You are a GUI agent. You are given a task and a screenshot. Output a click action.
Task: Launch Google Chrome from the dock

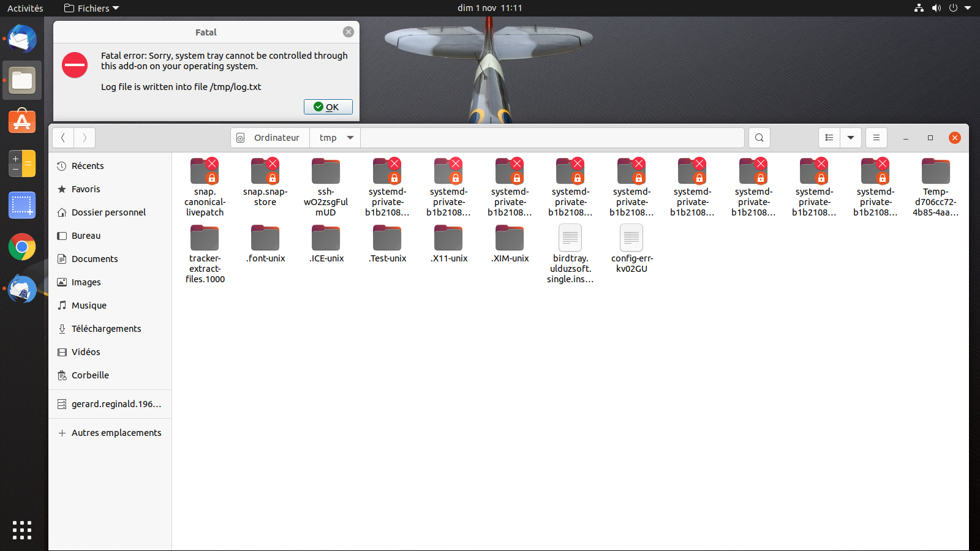22,247
